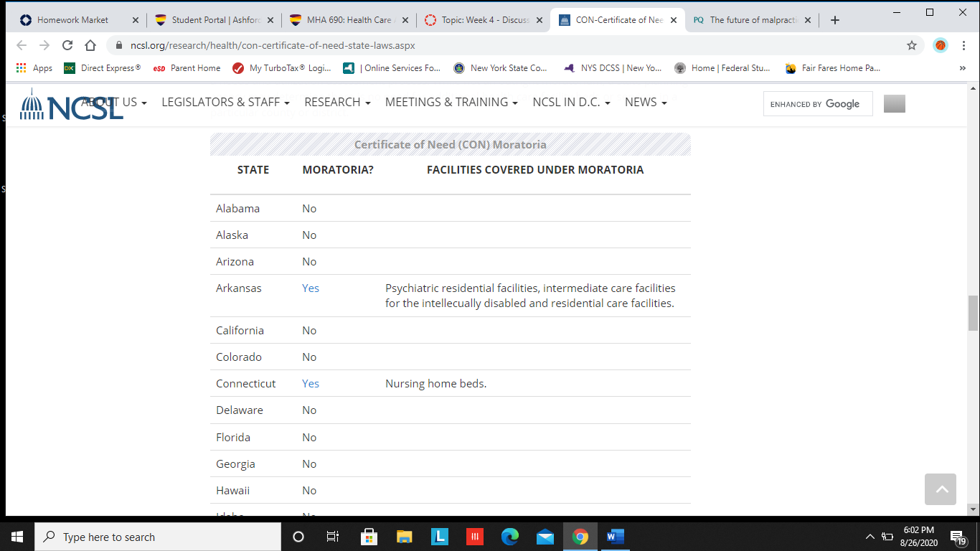Open the Fair Fares Home Page bookmark

point(833,68)
